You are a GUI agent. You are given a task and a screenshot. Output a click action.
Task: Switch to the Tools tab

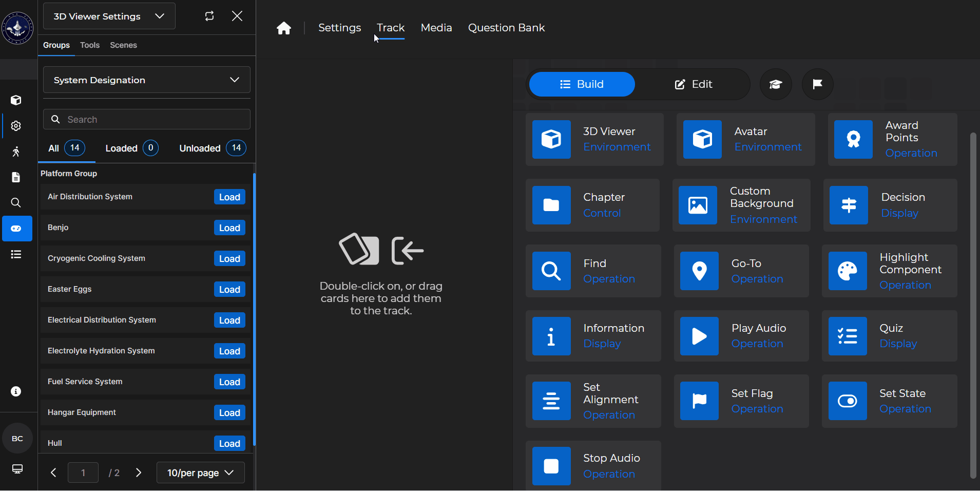click(x=90, y=45)
